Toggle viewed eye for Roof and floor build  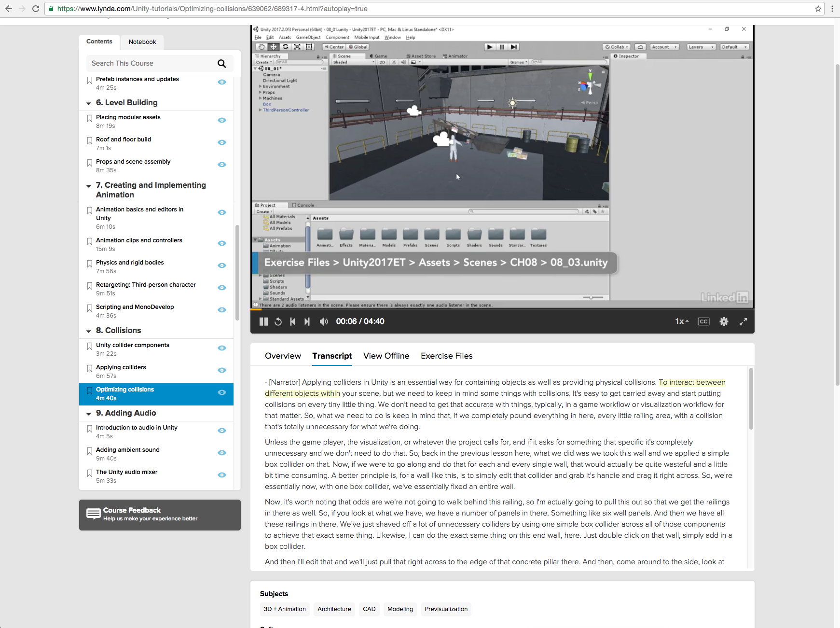[222, 142]
